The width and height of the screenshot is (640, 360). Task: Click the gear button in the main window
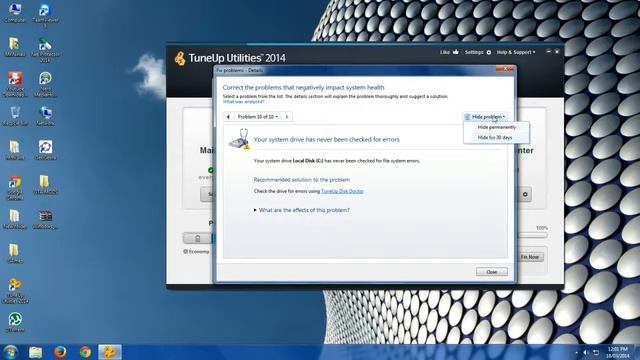coord(525,195)
